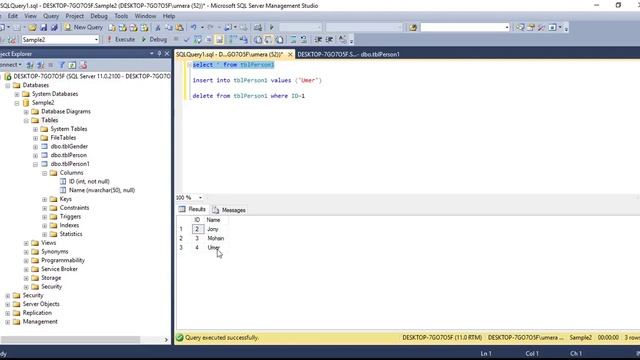Open the Edit menu
The image size is (640, 360).
(13, 16)
